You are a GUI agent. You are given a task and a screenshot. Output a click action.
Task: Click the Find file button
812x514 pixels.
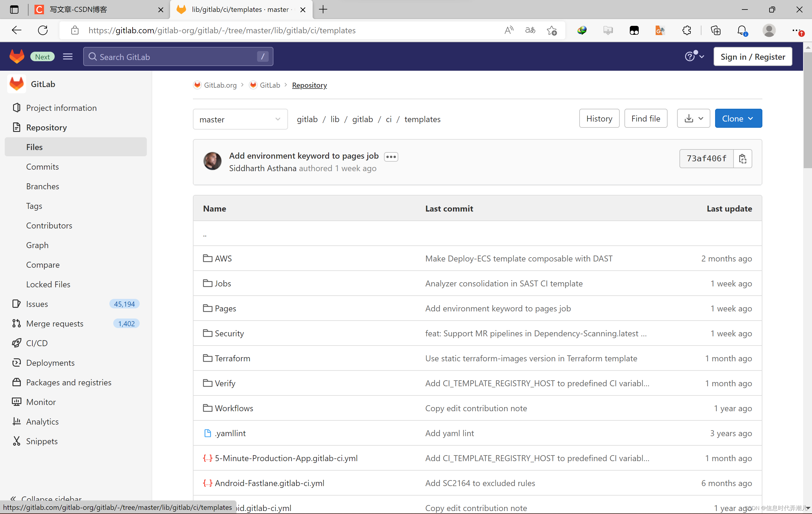point(645,119)
